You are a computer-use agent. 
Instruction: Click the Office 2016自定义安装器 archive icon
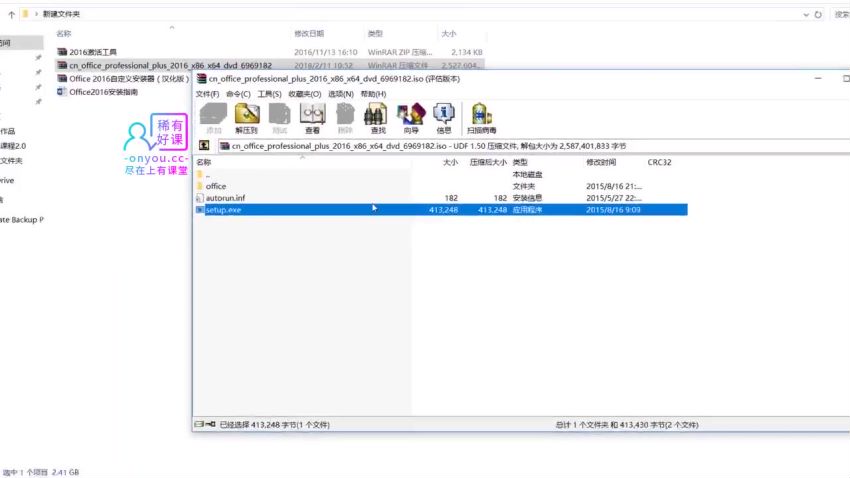coord(62,79)
